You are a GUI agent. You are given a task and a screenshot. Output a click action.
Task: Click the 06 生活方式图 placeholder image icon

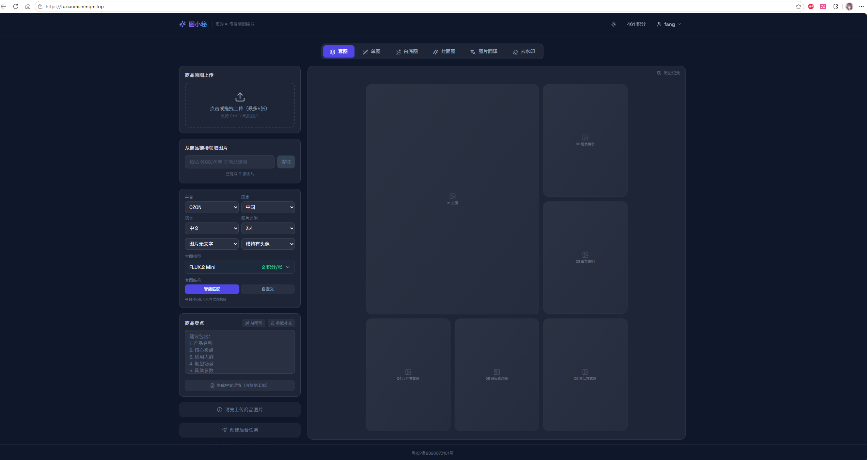click(585, 372)
